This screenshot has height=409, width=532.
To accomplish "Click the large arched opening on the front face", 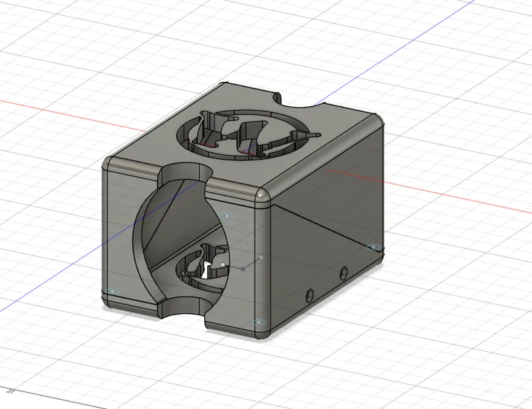I will point(180,241).
